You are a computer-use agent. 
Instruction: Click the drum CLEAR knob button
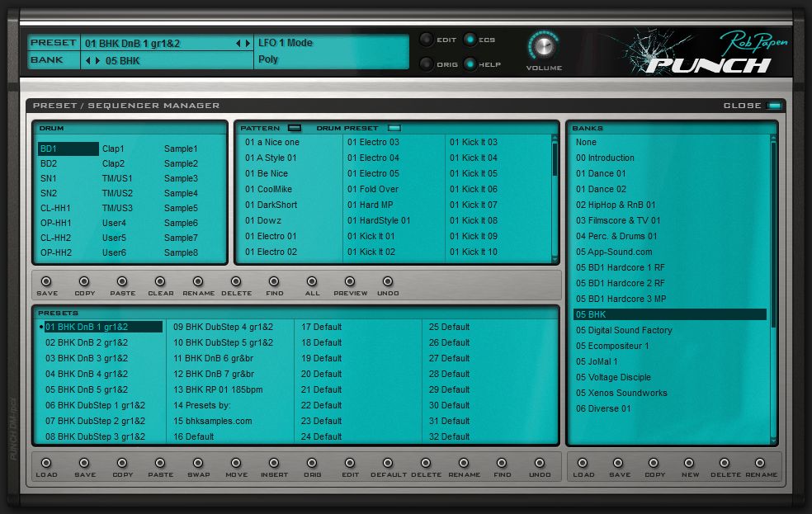(160, 281)
